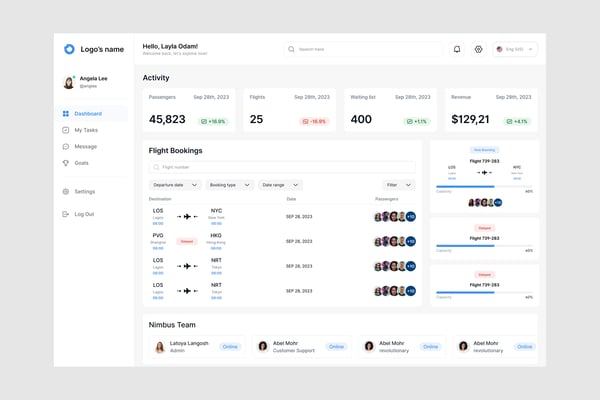This screenshot has width=600, height=400.
Task: Click capacity bar in middle Delayed card
Action: coord(484,246)
